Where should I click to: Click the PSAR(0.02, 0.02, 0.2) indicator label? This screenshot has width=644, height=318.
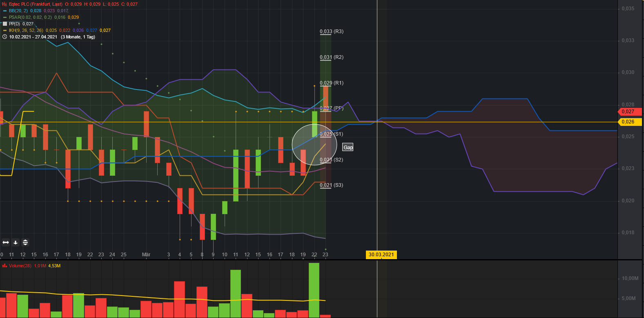[30, 17]
